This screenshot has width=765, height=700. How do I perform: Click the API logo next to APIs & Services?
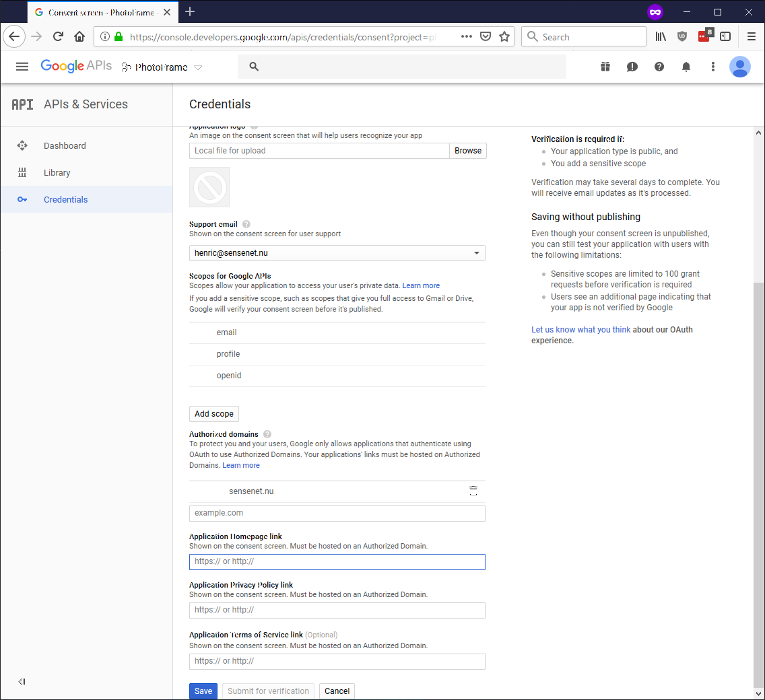(22, 104)
